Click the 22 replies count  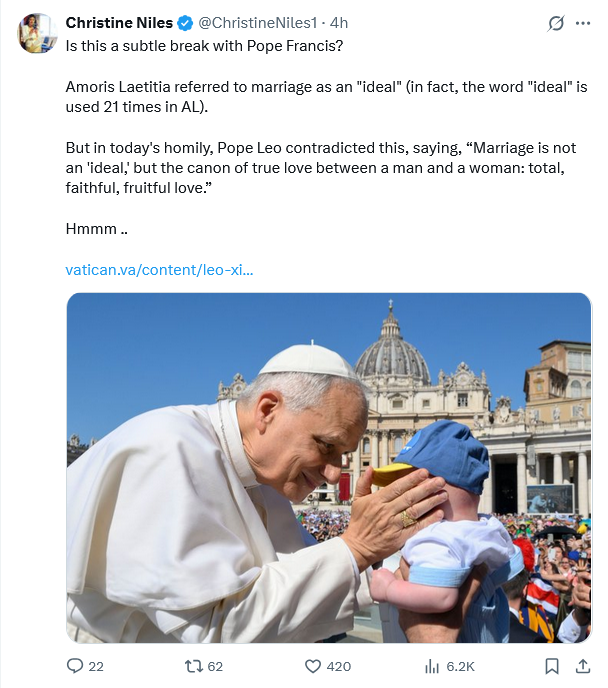pos(96,666)
